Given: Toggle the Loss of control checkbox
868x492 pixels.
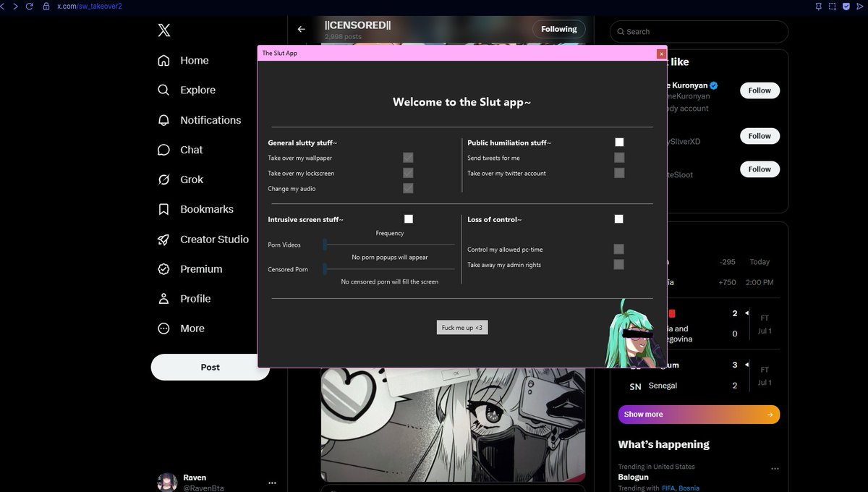Looking at the screenshot, I should coord(618,219).
